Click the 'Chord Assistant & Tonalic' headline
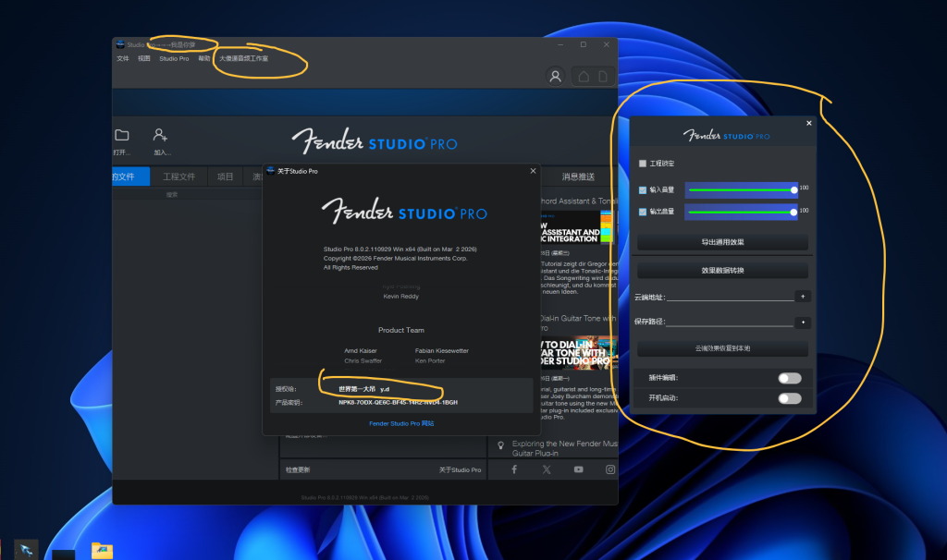Image resolution: width=947 pixels, height=560 pixels. point(579,201)
